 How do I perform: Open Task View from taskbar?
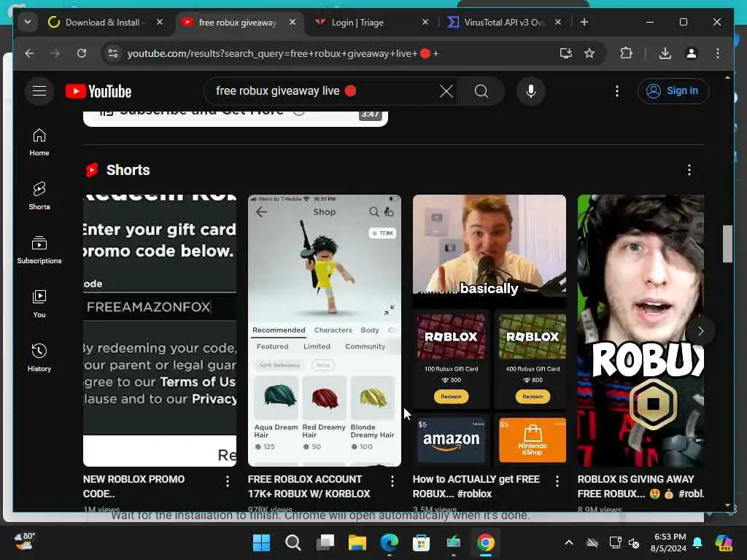click(x=325, y=542)
